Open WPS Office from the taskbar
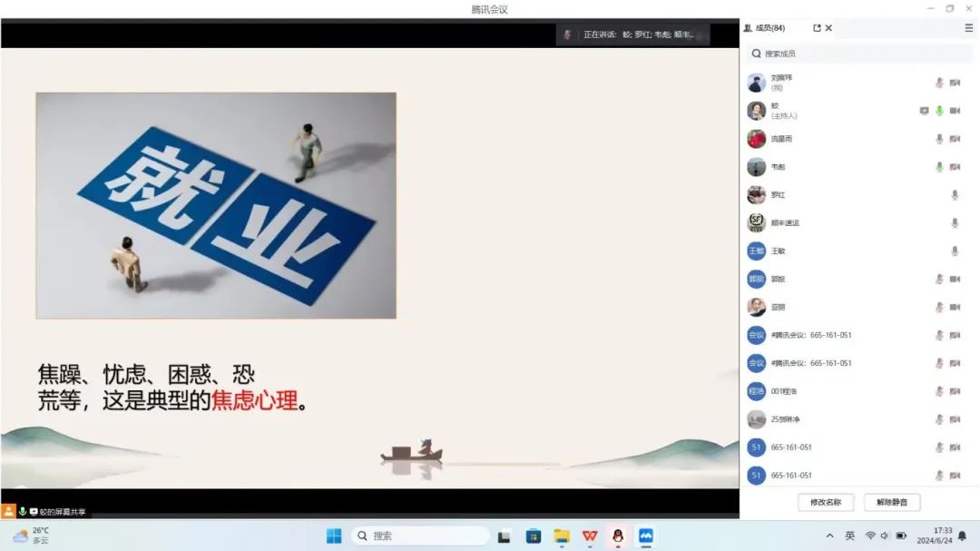This screenshot has width=980, height=551. (590, 536)
